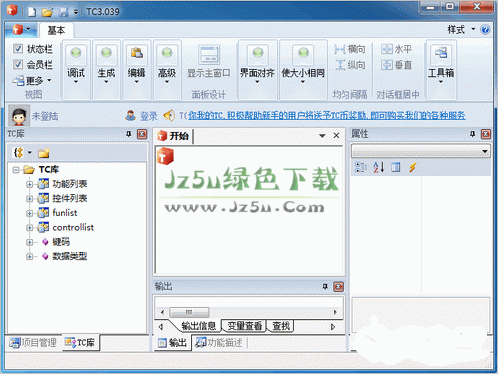Click the Save icon in title bar
The image size is (498, 374).
(63, 12)
